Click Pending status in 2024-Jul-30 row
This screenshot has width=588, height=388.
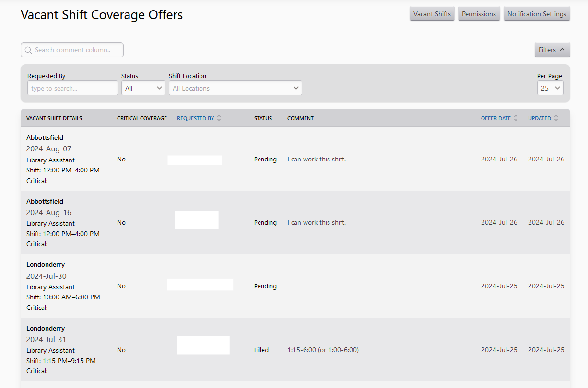265,286
